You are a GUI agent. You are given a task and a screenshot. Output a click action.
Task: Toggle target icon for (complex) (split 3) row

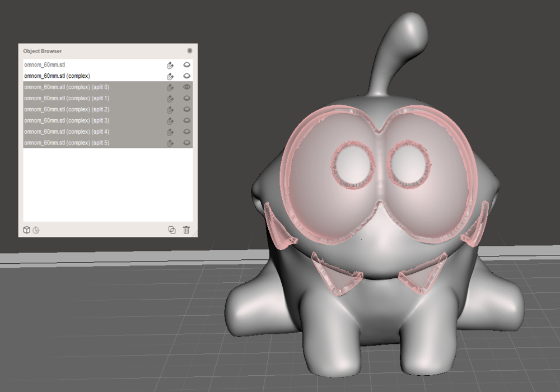[170, 120]
